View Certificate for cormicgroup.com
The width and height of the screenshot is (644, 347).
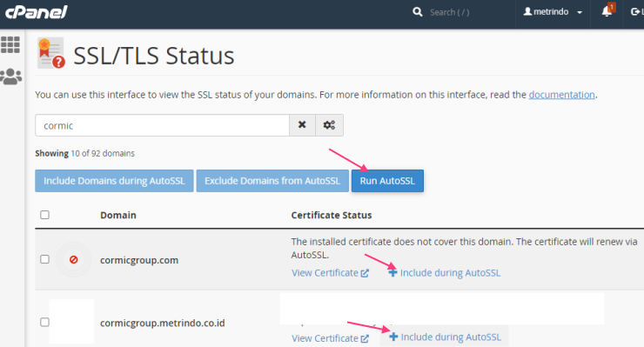tap(330, 273)
